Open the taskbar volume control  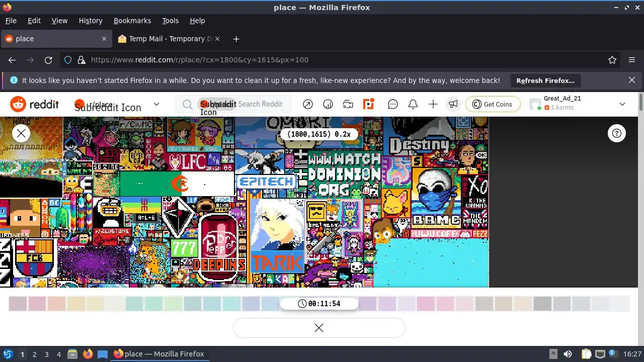click(x=568, y=354)
